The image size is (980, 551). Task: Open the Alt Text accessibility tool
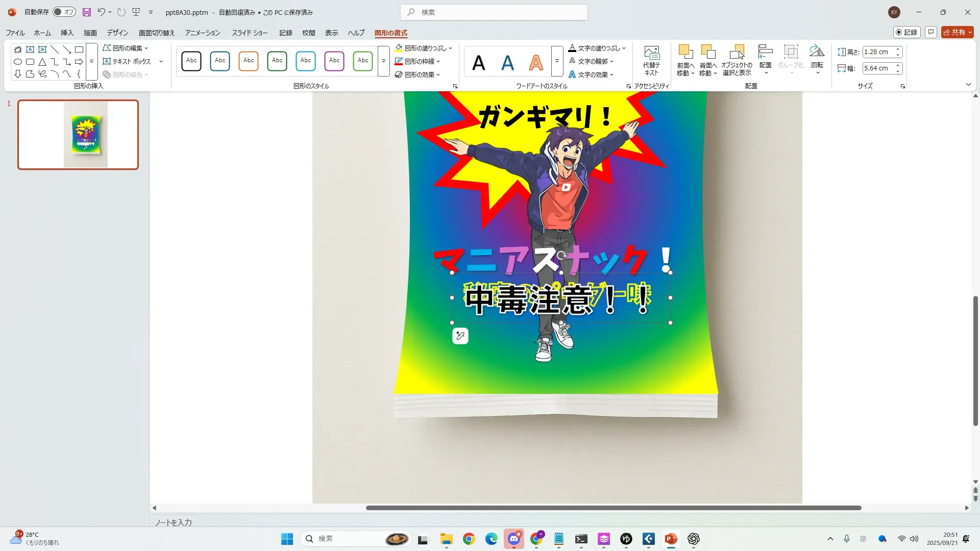651,61
